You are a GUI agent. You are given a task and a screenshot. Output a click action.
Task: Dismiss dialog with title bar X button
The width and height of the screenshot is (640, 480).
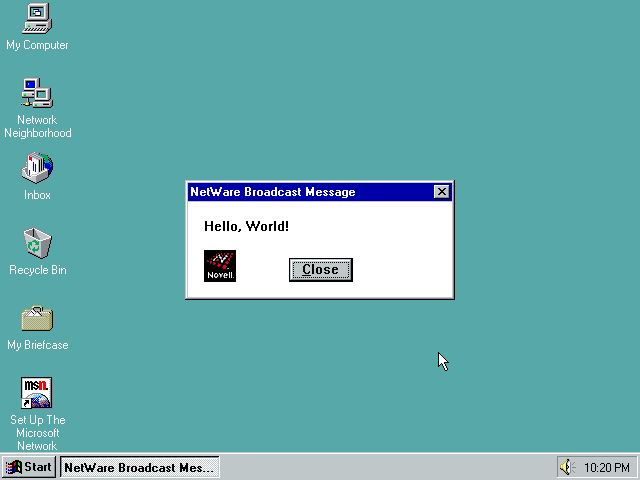442,192
